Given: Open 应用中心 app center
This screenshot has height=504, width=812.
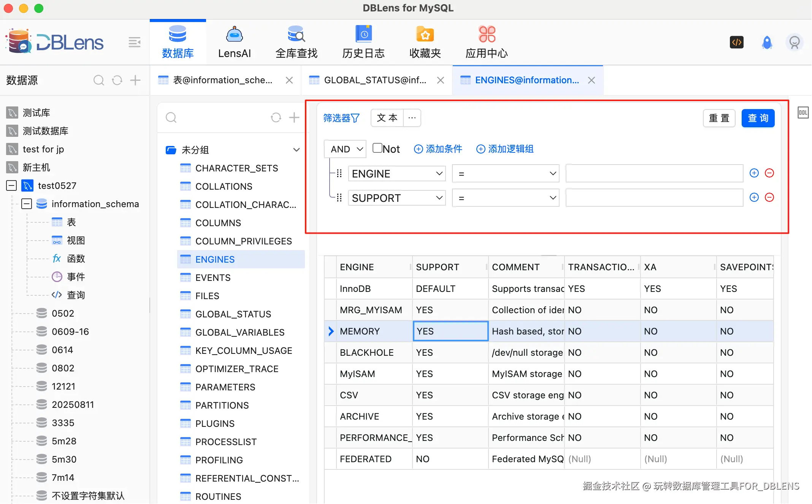Looking at the screenshot, I should pyautogui.click(x=487, y=42).
